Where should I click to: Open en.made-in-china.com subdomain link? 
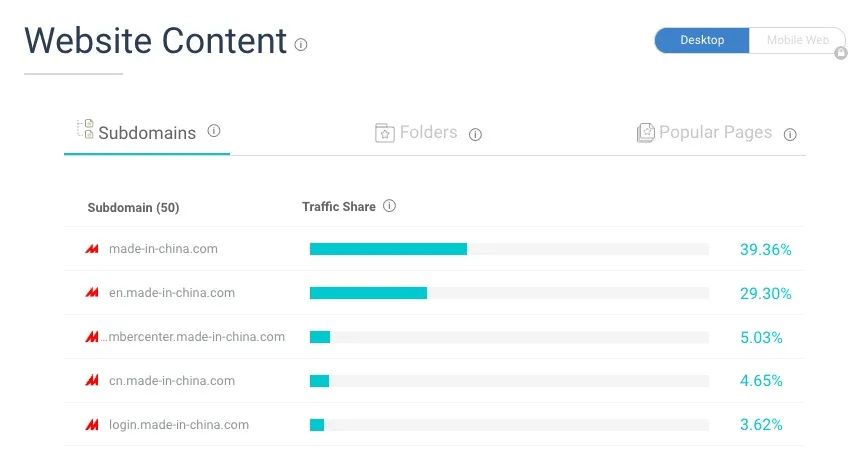[x=172, y=293]
